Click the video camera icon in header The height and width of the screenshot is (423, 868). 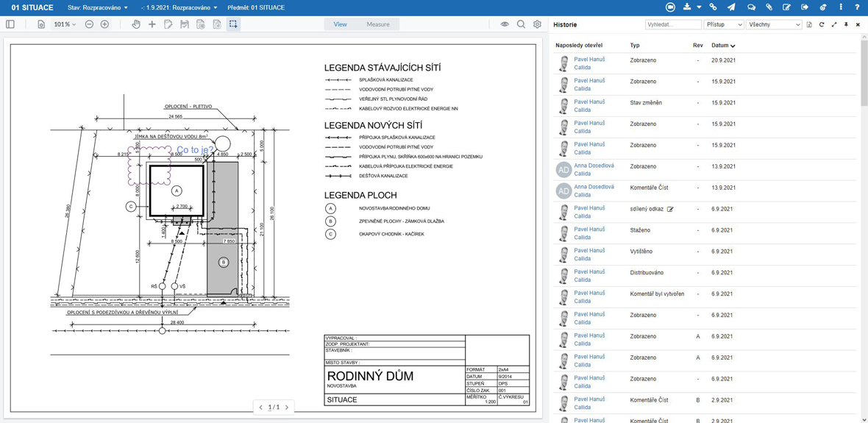click(x=671, y=7)
